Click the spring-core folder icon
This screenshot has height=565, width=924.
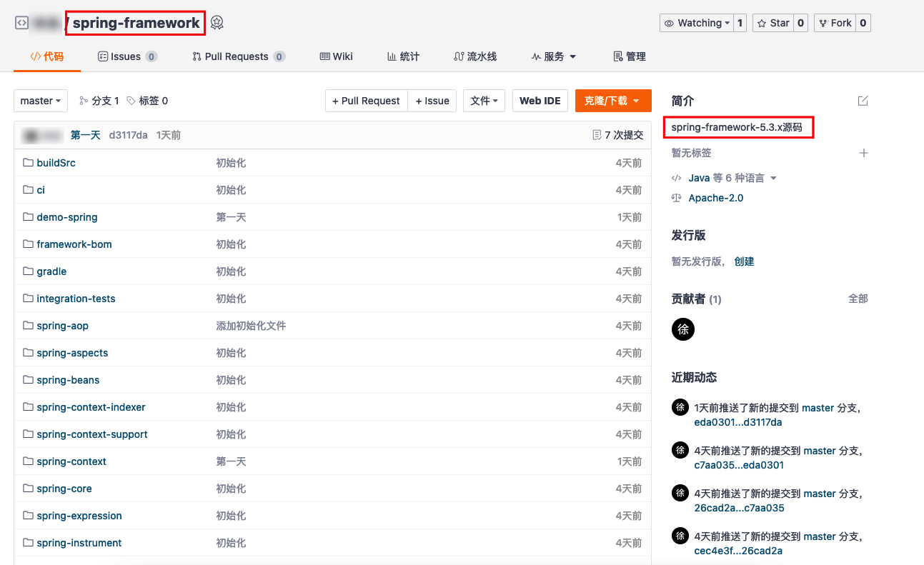[x=29, y=489]
